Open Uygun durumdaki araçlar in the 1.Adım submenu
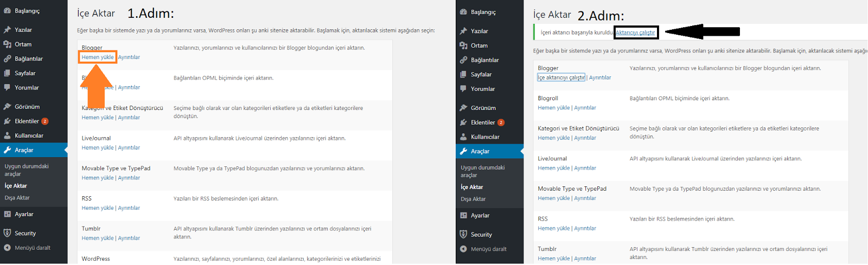Image resolution: width=868 pixels, height=265 pixels. (27, 170)
